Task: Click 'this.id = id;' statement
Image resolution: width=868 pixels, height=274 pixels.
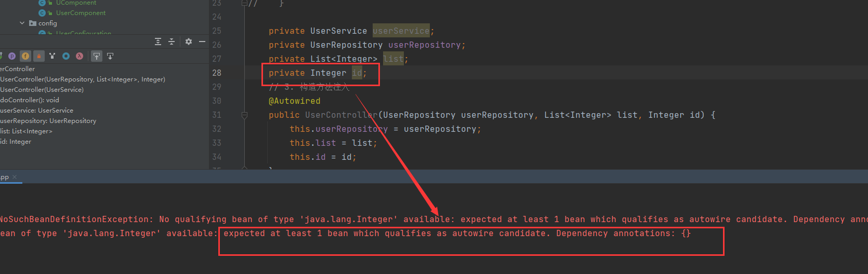Action: [323, 157]
